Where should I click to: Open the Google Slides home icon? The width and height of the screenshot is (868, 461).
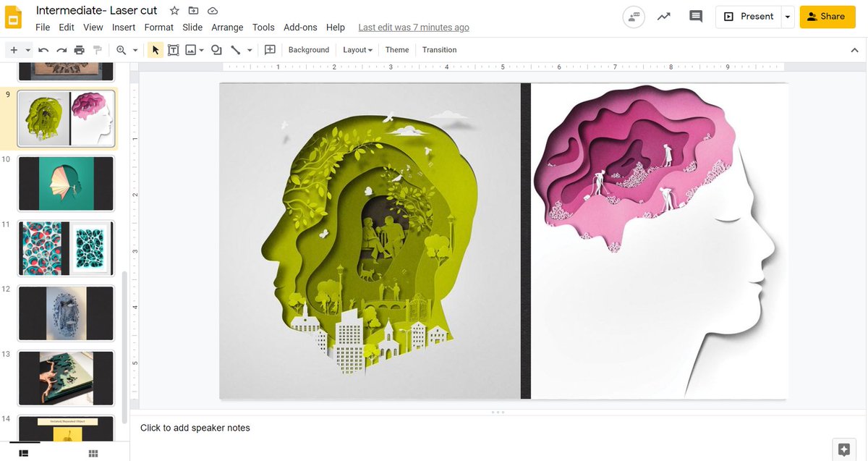click(14, 17)
